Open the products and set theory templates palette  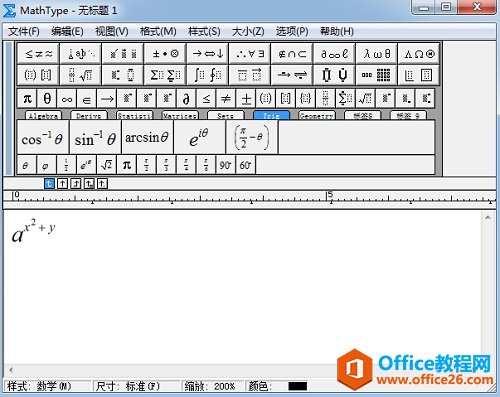[334, 75]
